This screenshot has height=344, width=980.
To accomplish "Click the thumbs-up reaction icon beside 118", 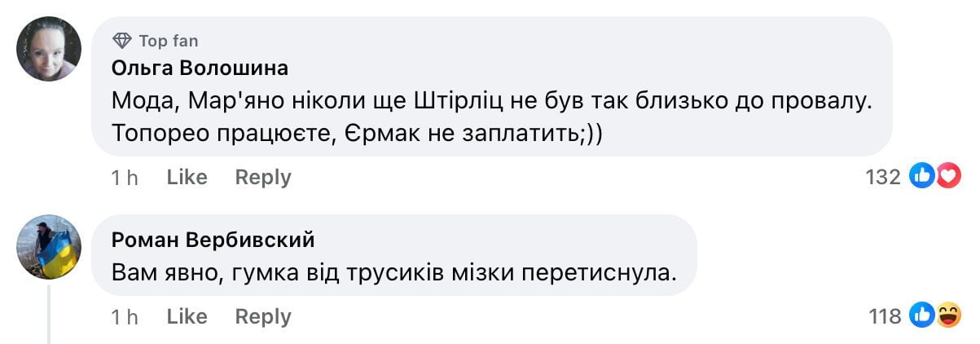I will [922, 316].
